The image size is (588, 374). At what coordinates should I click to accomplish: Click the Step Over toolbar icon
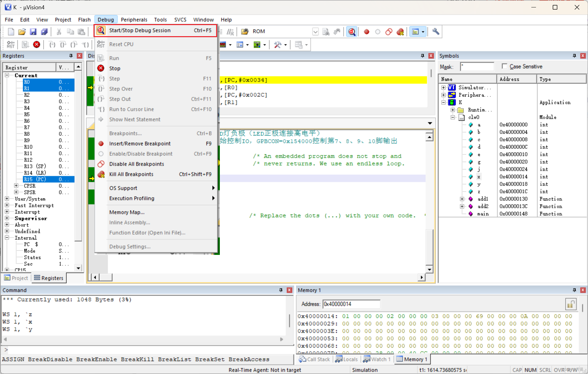[63, 45]
